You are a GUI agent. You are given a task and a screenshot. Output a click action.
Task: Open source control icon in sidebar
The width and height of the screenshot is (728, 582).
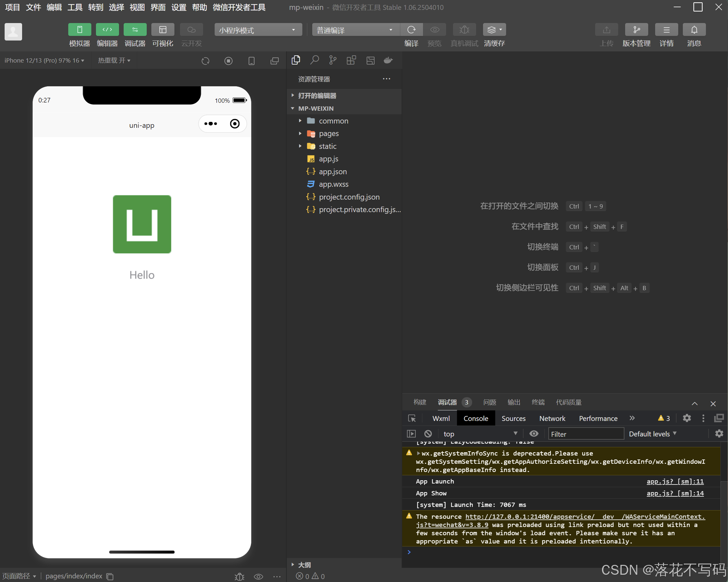[x=333, y=60]
